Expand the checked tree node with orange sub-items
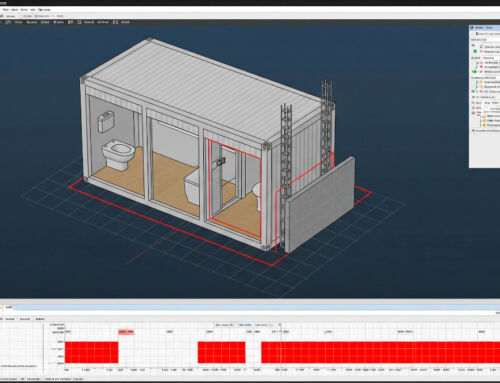The height and width of the screenshot is (383, 500). point(473,113)
